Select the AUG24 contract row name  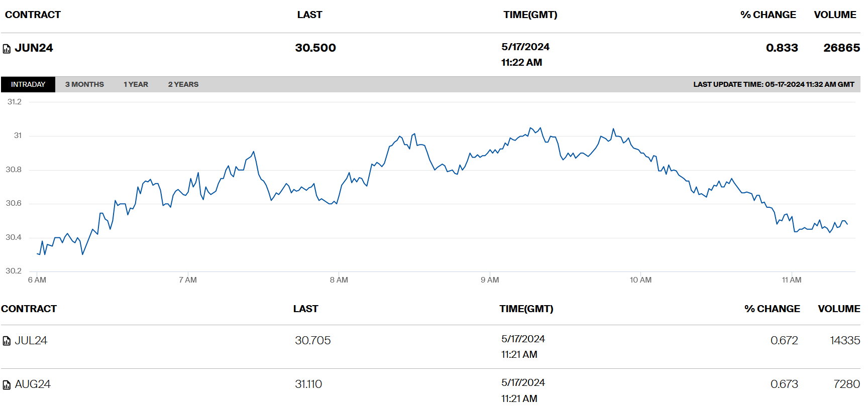33,384
